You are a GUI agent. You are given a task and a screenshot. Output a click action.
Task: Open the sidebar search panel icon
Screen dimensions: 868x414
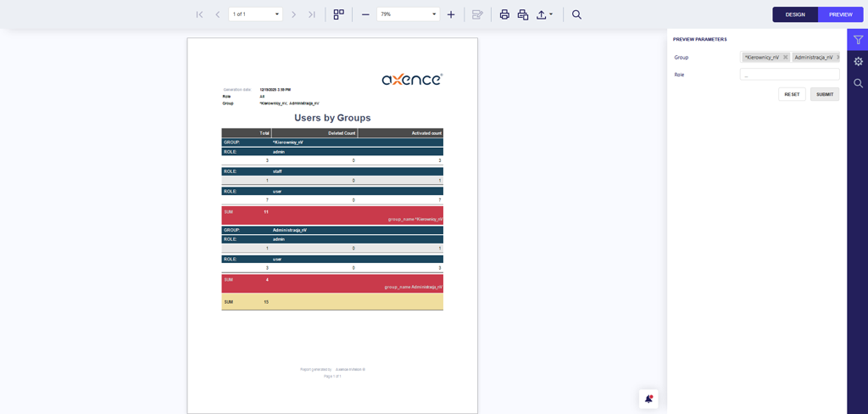pos(858,83)
